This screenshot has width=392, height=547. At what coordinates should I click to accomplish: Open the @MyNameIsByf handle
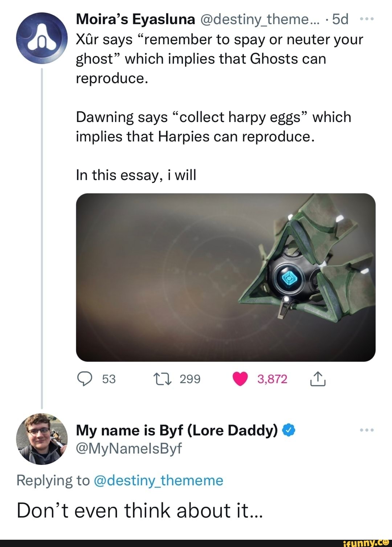tap(128, 449)
